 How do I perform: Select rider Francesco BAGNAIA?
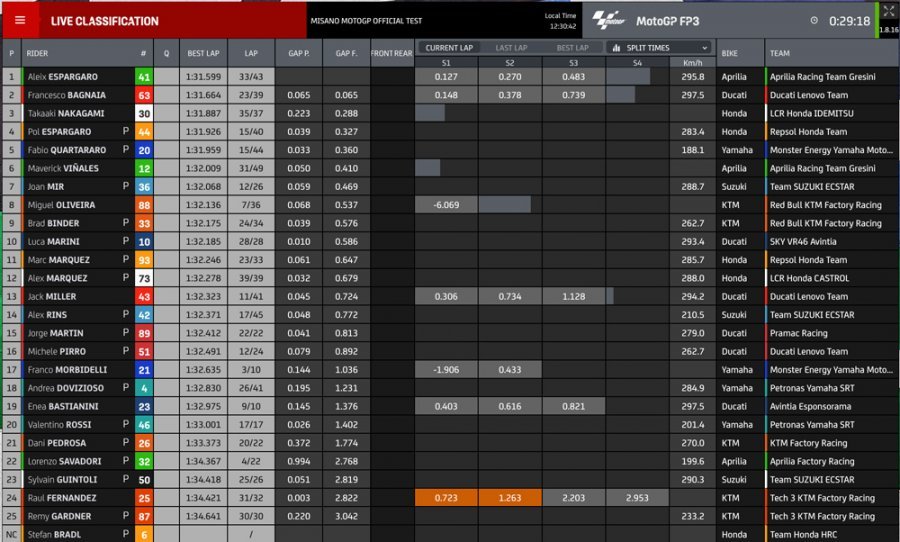(67, 95)
